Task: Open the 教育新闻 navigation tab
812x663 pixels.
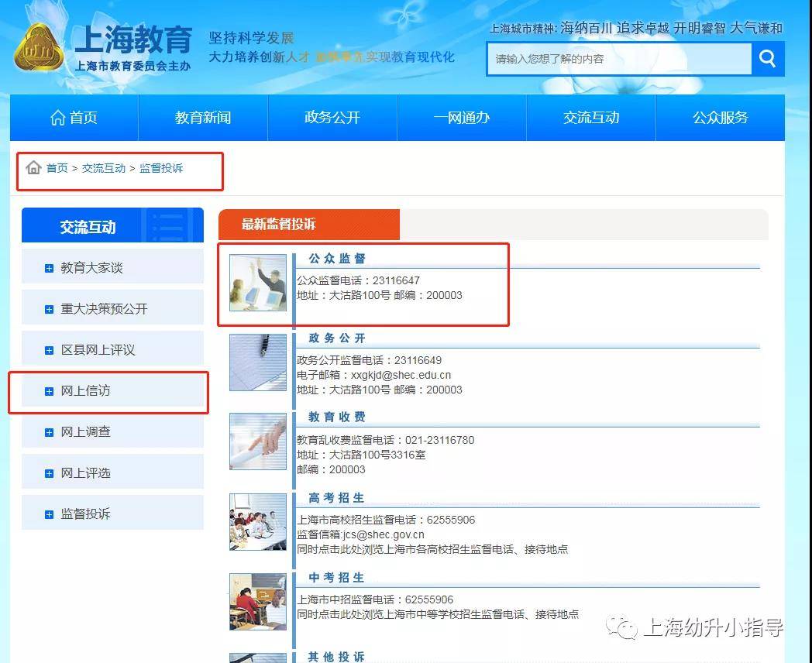Action: click(x=203, y=118)
